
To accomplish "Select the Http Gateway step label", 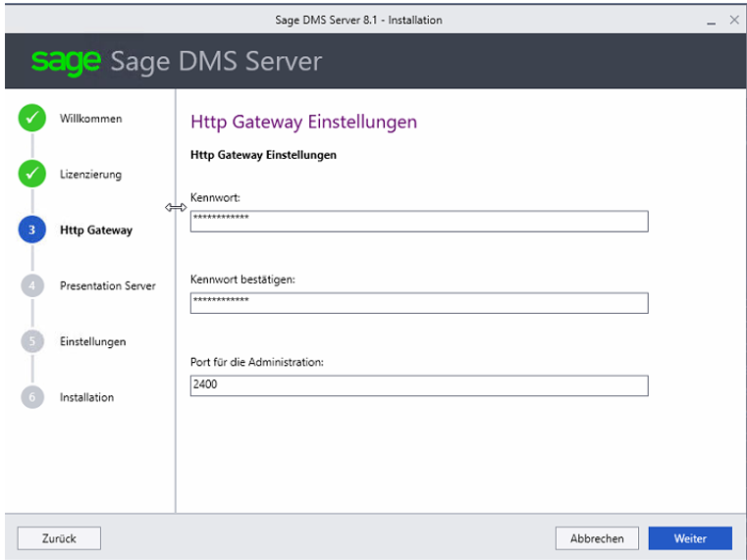I will click(95, 230).
